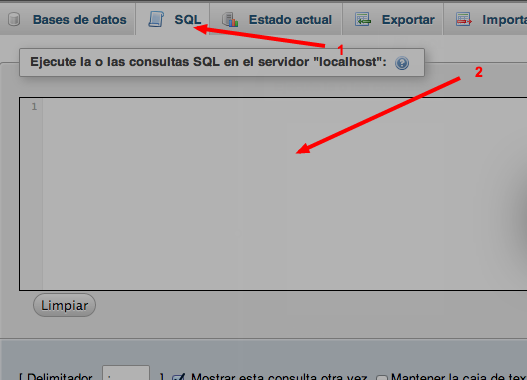
Task: Focus the Delimitador input field
Action: tap(126, 373)
